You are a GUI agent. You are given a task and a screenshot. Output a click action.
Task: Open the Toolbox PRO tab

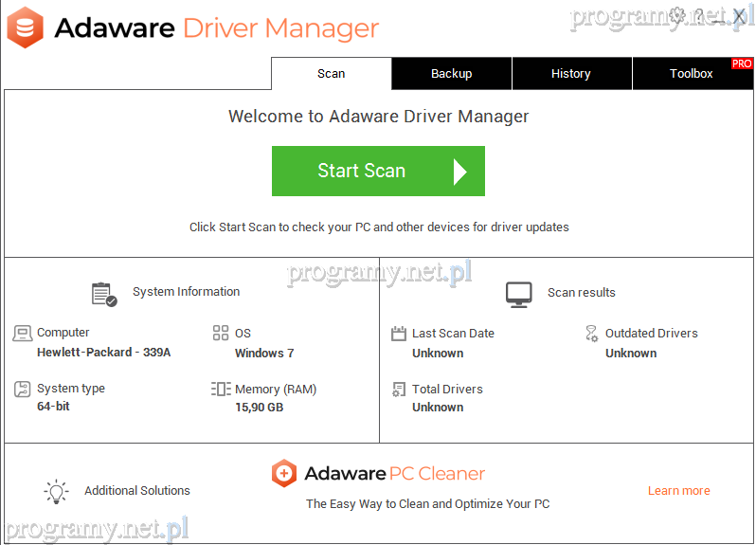692,74
